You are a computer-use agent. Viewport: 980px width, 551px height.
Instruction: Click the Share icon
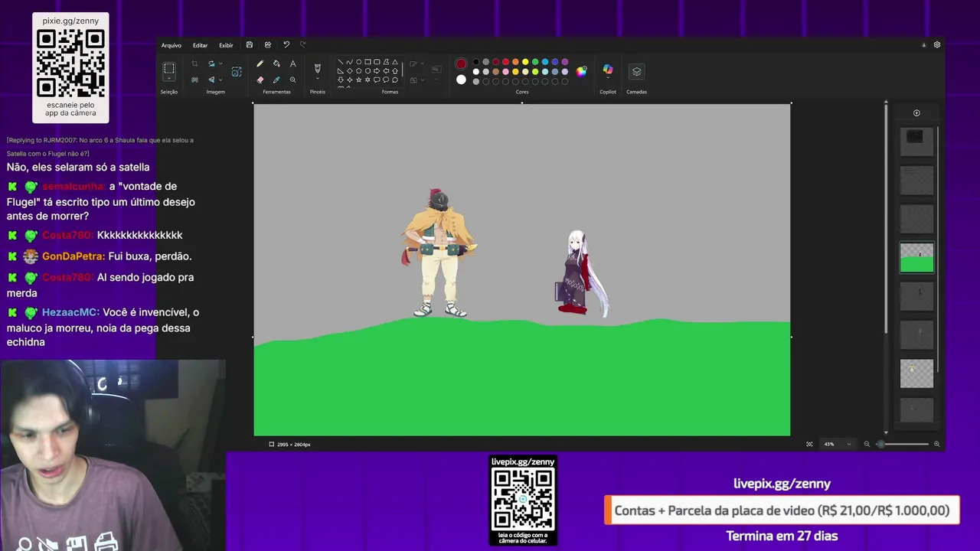coord(267,44)
